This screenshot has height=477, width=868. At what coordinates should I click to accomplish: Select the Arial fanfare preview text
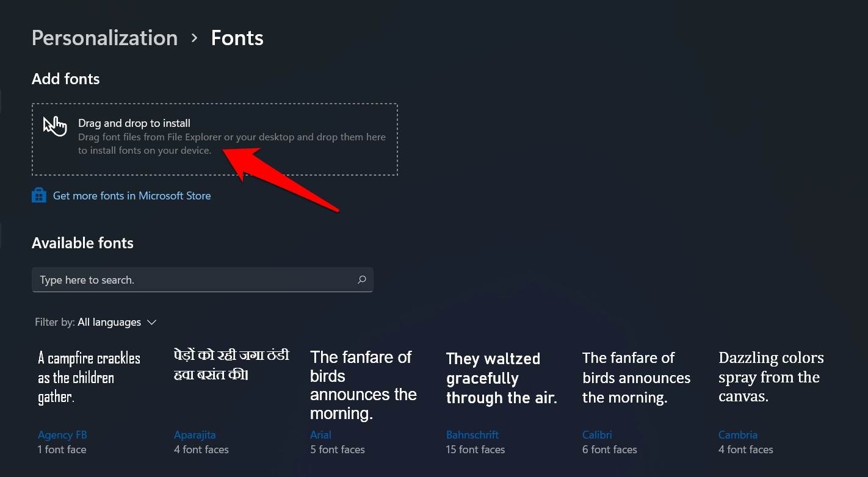click(363, 386)
